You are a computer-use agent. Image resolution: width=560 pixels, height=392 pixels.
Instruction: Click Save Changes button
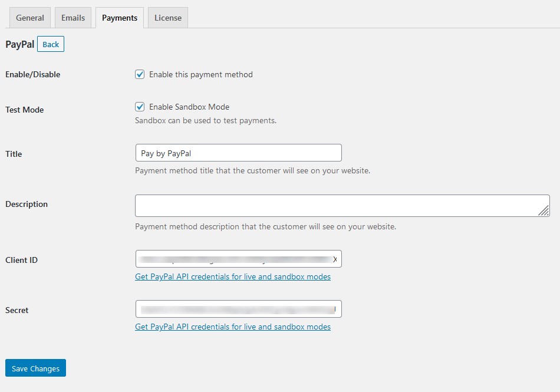click(x=36, y=368)
